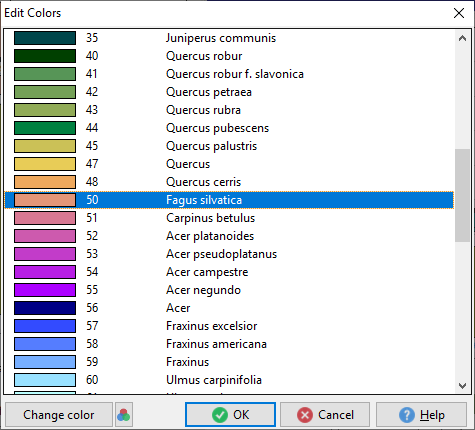Viewport: 475px width, 430px height.
Task: Click the scrollbar down arrow
Action: click(462, 386)
